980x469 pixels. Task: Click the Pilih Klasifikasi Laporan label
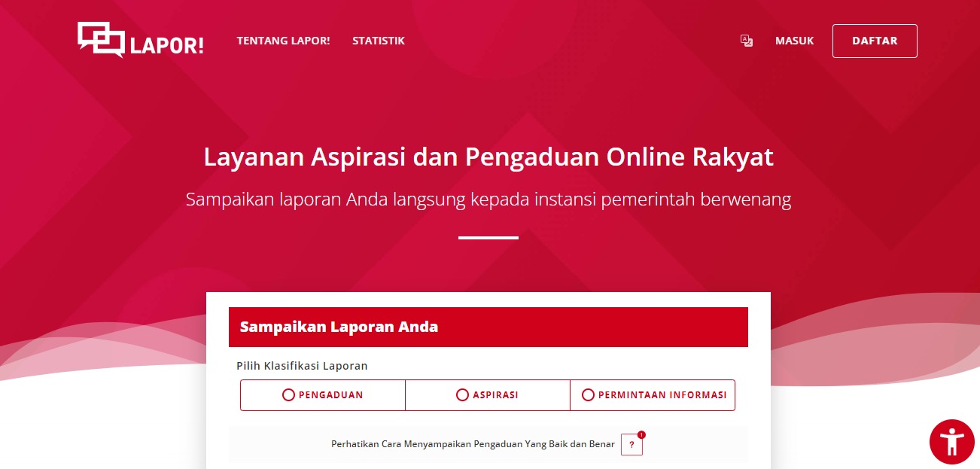pyautogui.click(x=302, y=366)
